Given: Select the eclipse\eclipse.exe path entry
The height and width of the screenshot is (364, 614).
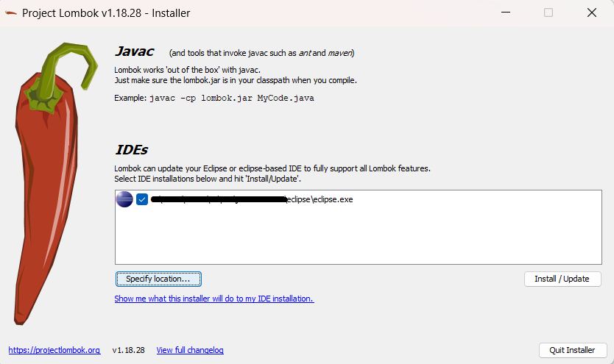Looking at the screenshot, I should (x=252, y=199).
